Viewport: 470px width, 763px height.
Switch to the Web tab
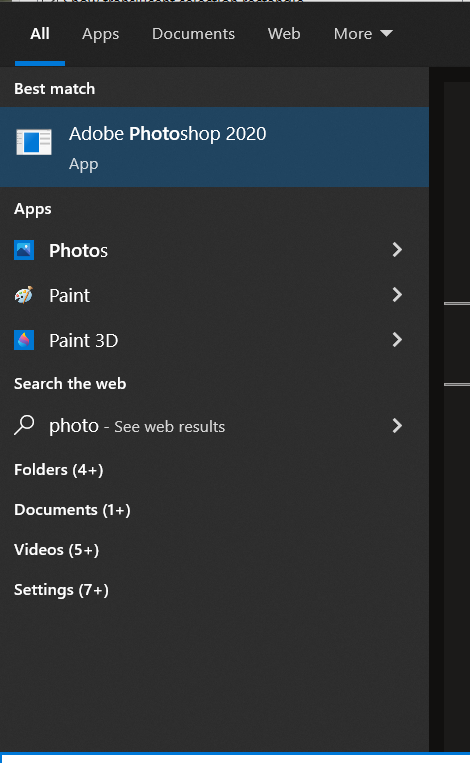coord(284,34)
